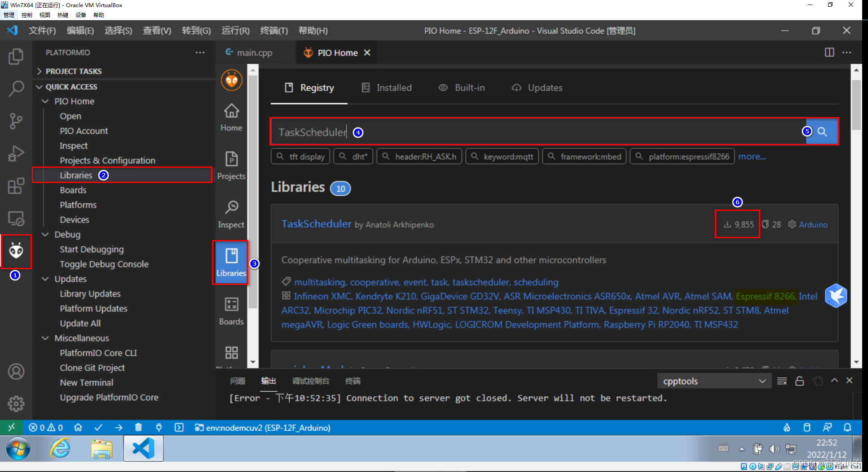Screen dimensions: 868x472
Task: Open Source Control in the activity bar
Action: click(x=16, y=121)
